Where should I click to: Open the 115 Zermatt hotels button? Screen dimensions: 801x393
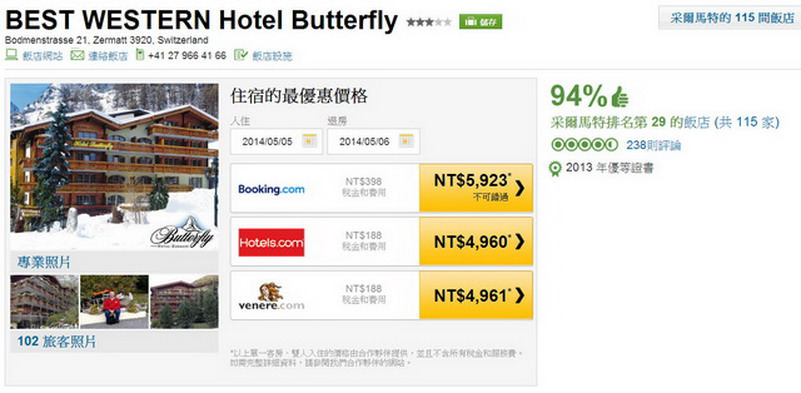(729, 18)
